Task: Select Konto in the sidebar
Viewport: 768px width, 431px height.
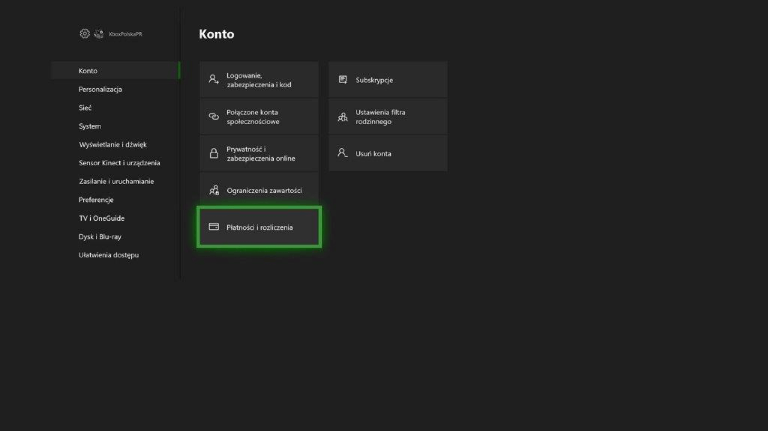Action: click(x=116, y=71)
